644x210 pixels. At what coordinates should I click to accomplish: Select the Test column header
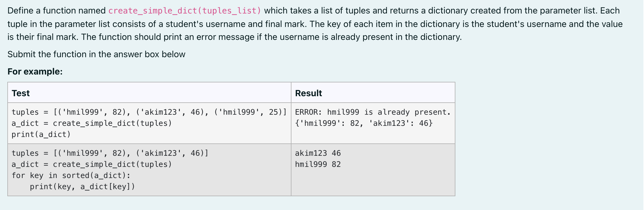(x=21, y=93)
